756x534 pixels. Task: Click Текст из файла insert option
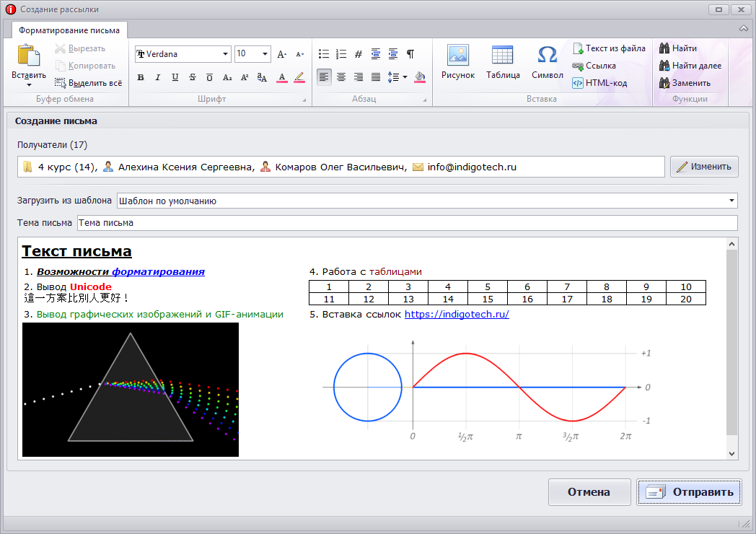609,48
